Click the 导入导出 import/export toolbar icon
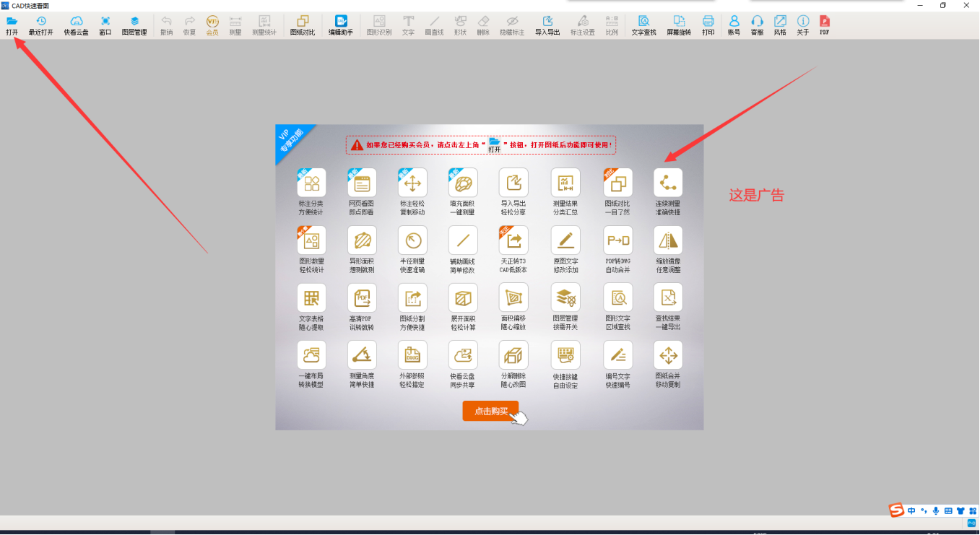Screen dimensions: 980x535 (547, 22)
